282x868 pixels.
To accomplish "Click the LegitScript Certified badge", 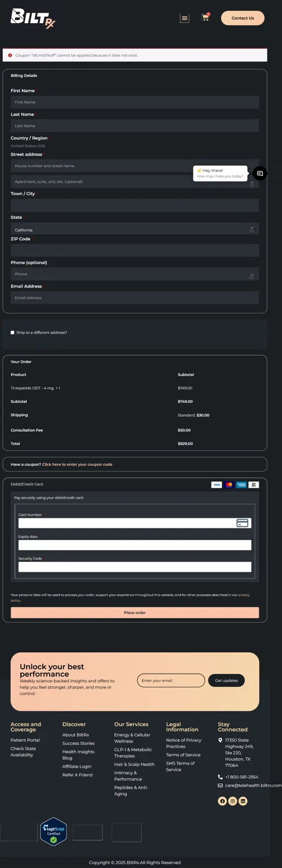I will 53,832.
